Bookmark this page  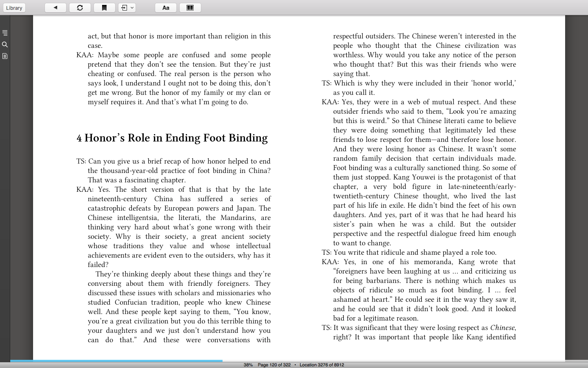pyautogui.click(x=105, y=8)
